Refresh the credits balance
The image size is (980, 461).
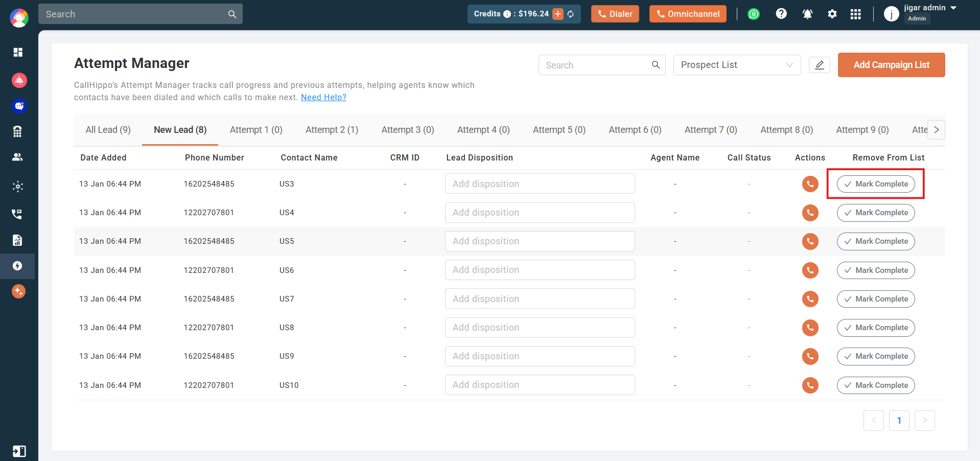coord(571,14)
